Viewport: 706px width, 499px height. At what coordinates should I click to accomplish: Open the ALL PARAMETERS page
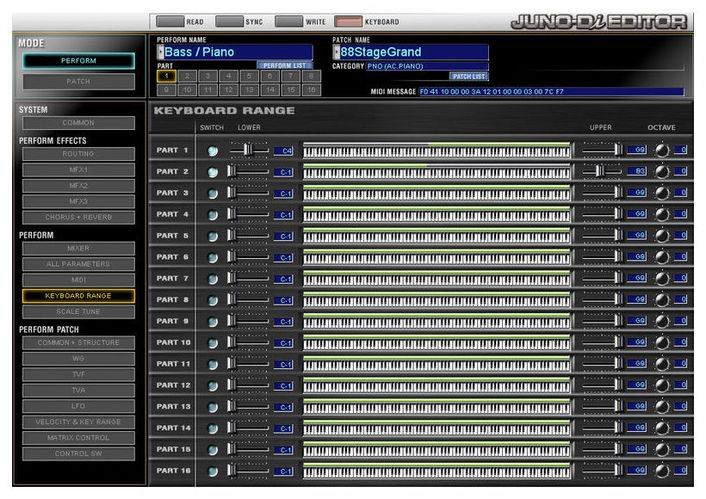79,264
